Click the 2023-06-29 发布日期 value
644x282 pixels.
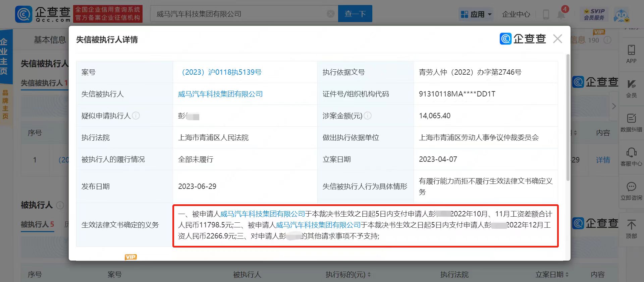point(197,186)
